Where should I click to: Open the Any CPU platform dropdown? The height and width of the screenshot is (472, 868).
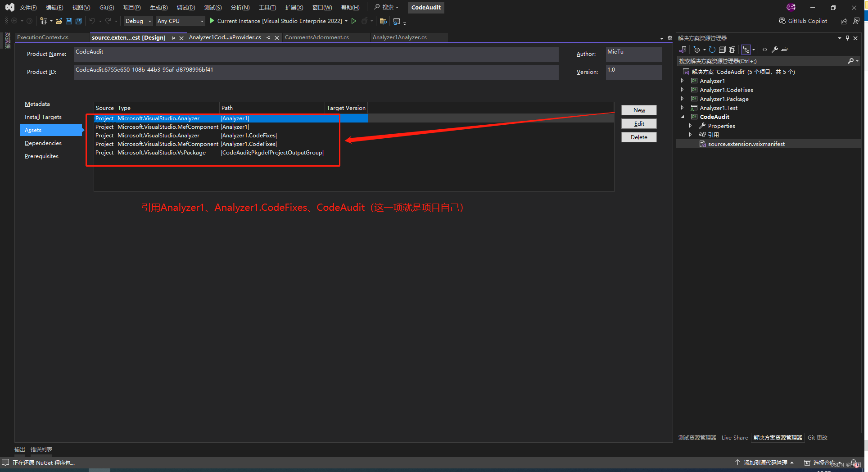[181, 21]
